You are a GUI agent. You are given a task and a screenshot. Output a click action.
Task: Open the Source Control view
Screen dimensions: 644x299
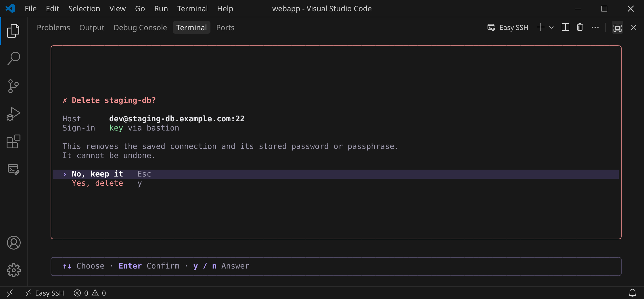(14, 86)
